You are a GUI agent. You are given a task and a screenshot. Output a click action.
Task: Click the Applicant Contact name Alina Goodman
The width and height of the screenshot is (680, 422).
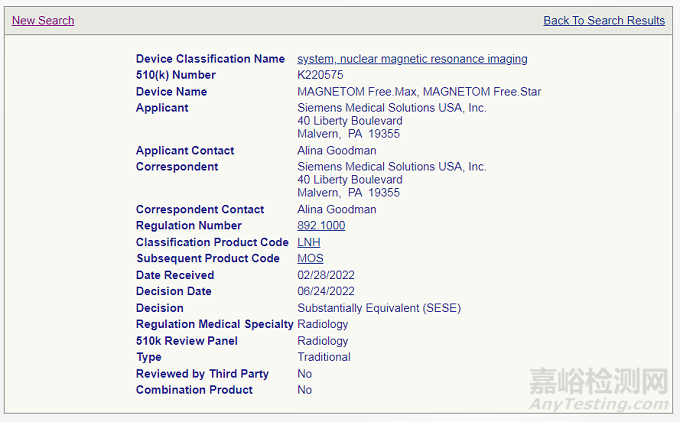coord(336,151)
